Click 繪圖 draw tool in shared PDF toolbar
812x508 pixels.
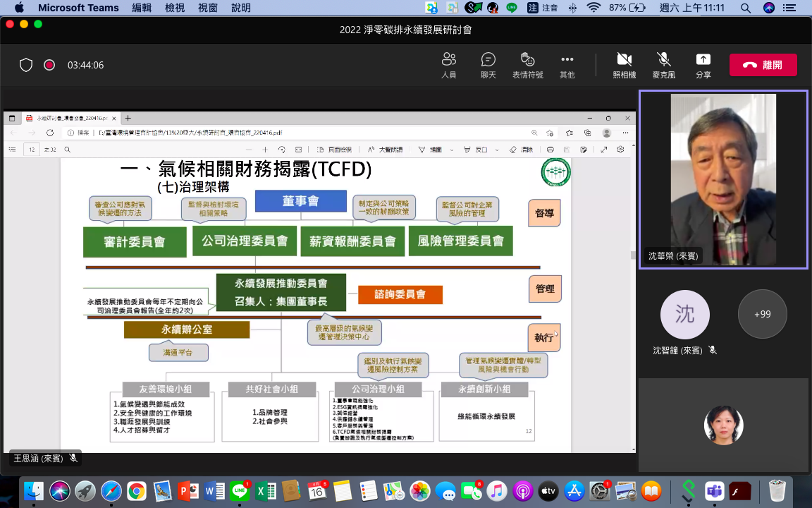pyautogui.click(x=430, y=150)
